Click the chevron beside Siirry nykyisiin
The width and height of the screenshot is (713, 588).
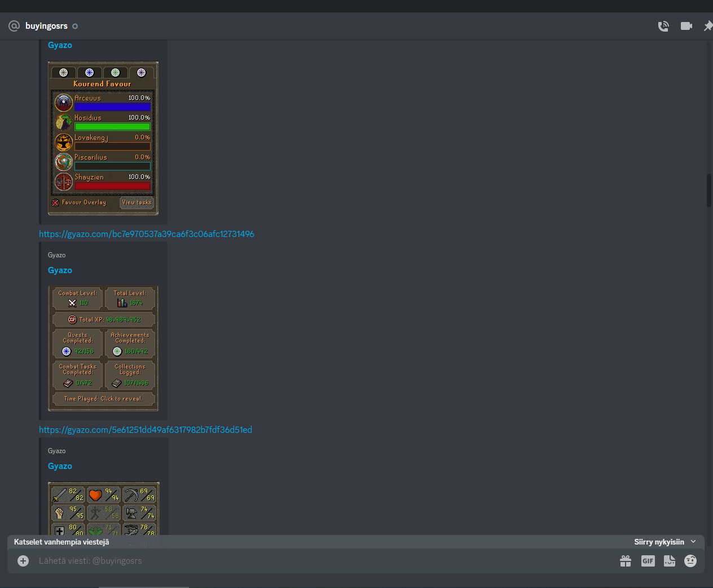pos(693,542)
